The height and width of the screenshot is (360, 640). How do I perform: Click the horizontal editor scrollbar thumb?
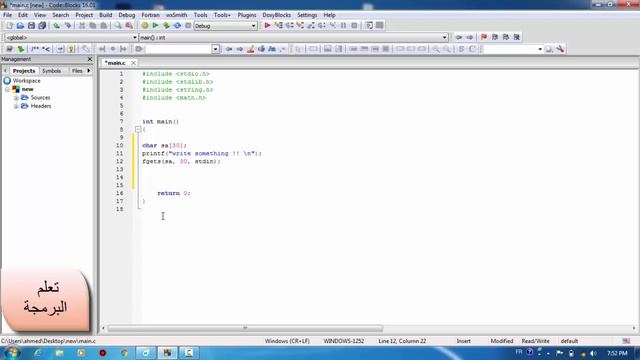(245, 328)
